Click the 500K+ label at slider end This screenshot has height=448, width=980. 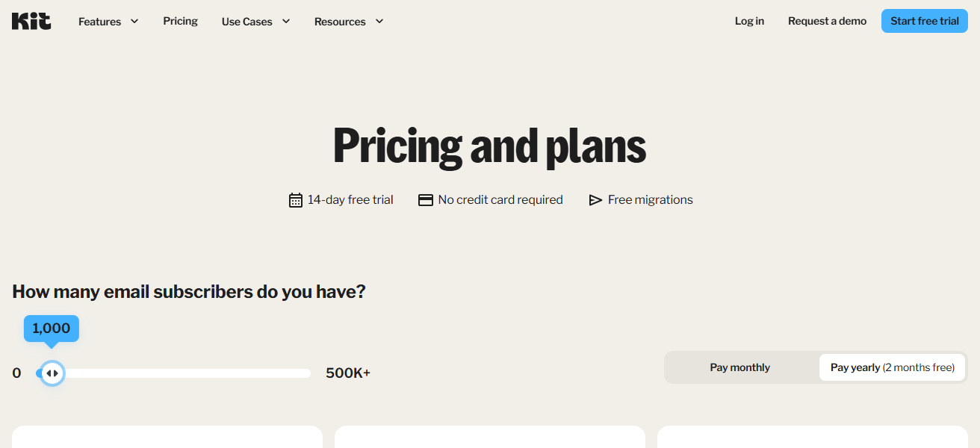click(x=347, y=373)
